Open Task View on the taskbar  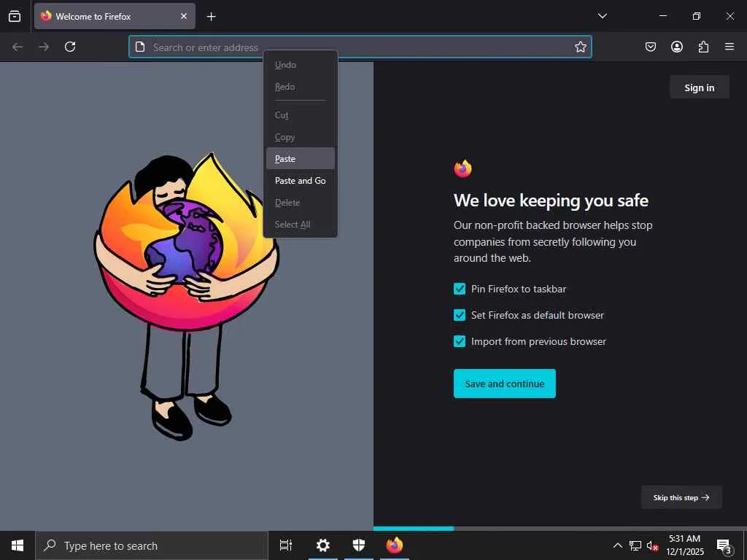286,545
